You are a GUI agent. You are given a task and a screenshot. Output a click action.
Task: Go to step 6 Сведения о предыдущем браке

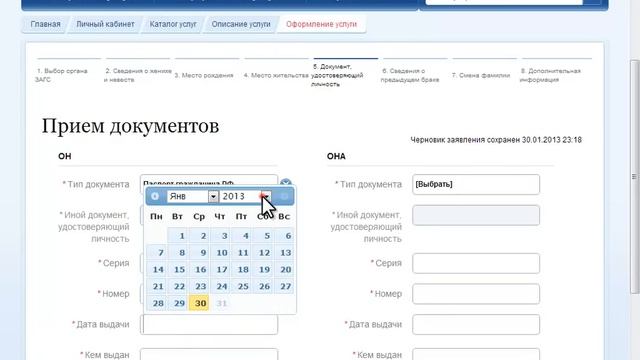pos(410,75)
